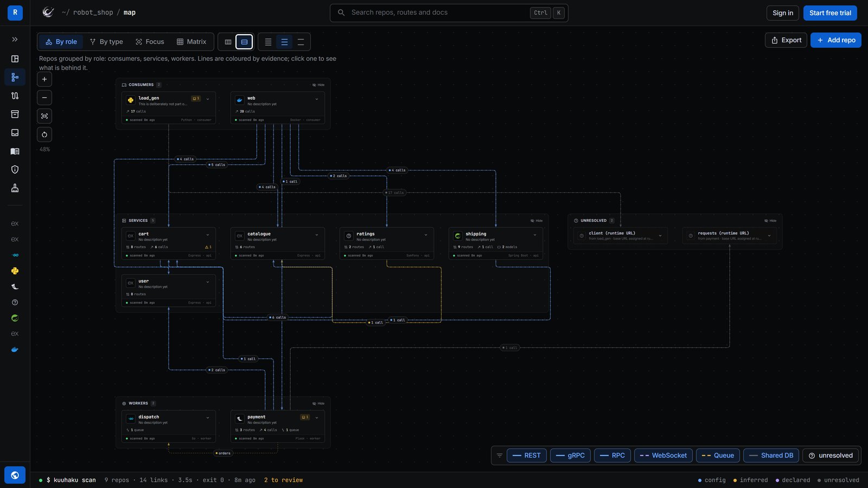
Task: Switch to row layout view
Action: coord(244,42)
